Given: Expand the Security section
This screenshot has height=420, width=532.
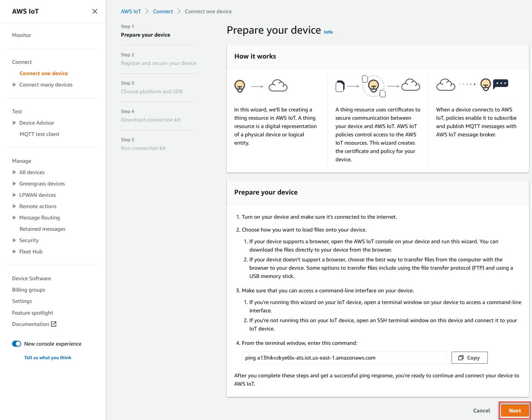Looking at the screenshot, I should (x=14, y=240).
